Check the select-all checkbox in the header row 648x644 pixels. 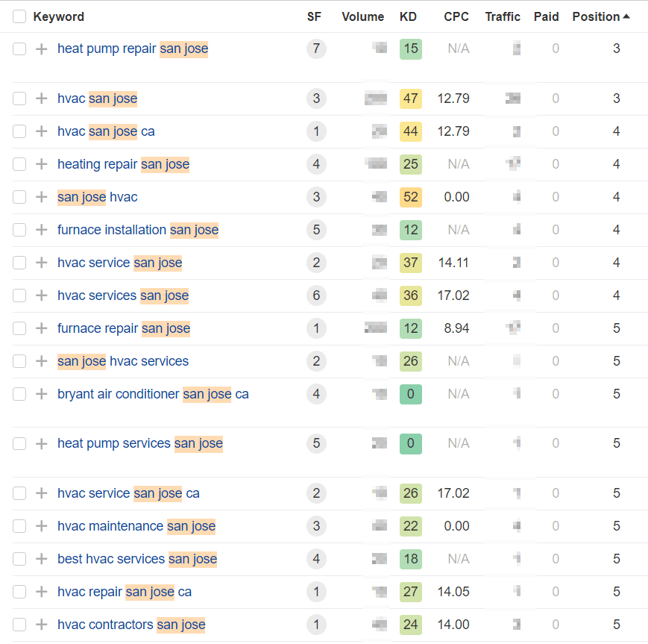point(19,16)
